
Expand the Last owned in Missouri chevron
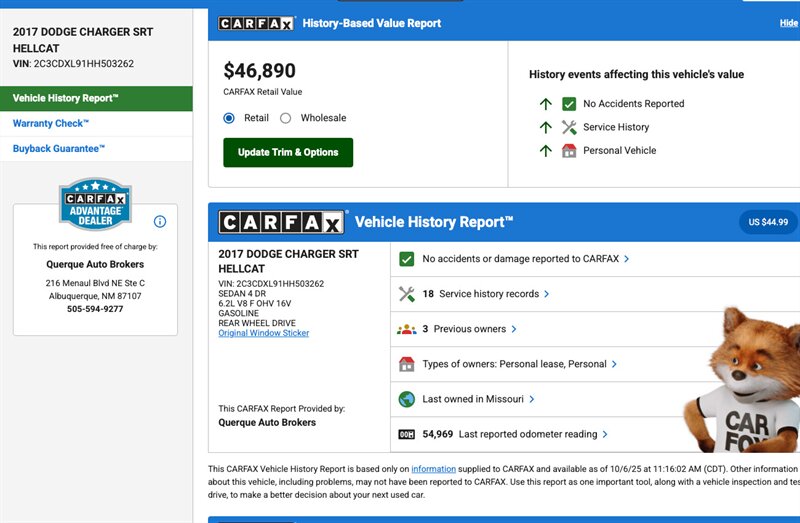(532, 399)
